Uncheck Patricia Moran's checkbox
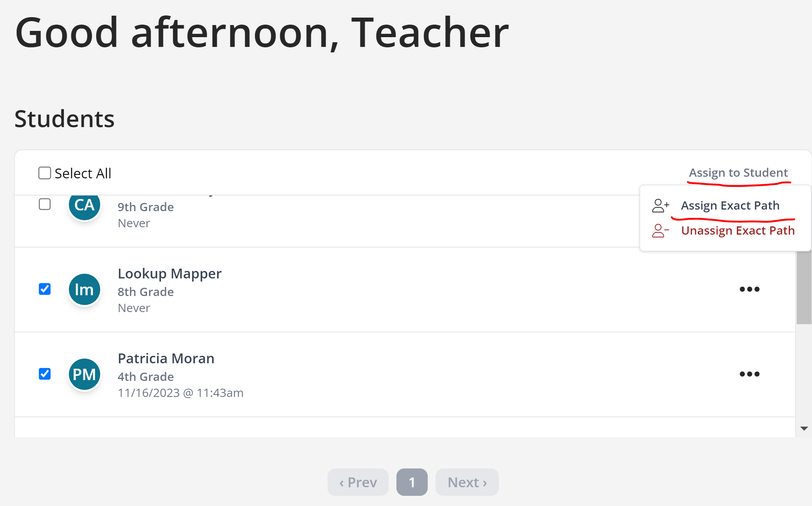This screenshot has width=812, height=506. [45, 374]
